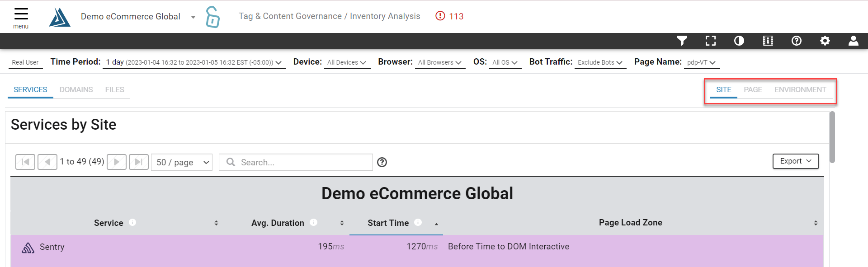Open the hamburger menu

pos(21,18)
